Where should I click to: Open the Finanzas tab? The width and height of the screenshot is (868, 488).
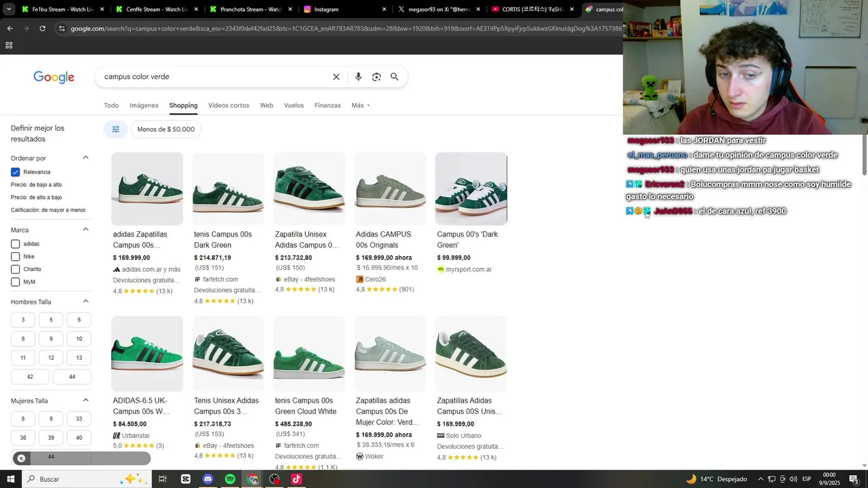pyautogui.click(x=328, y=106)
